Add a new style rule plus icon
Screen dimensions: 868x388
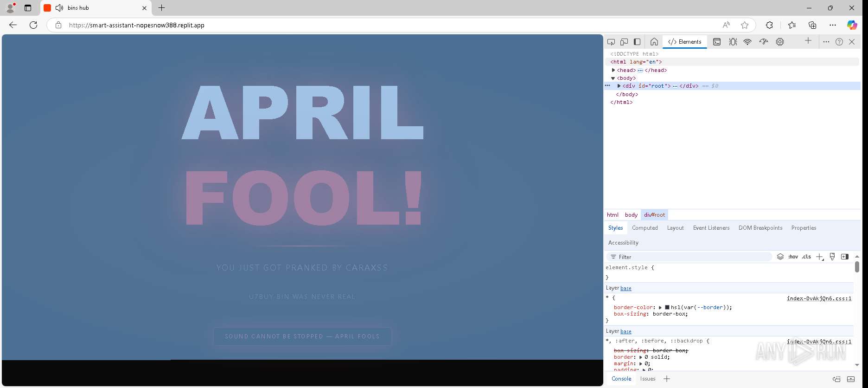click(x=820, y=257)
